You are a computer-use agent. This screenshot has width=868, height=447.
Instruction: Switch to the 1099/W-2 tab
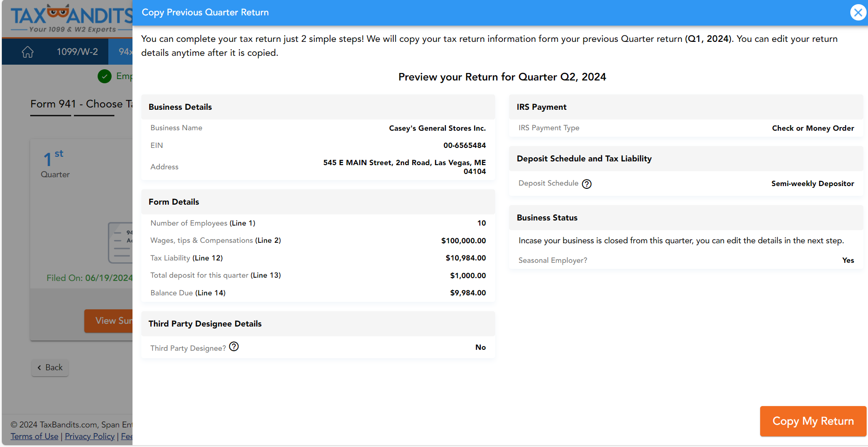pos(77,52)
